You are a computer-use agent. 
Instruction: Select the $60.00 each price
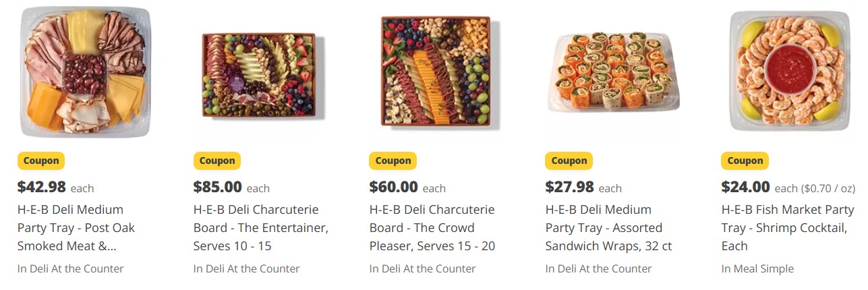[x=407, y=187]
